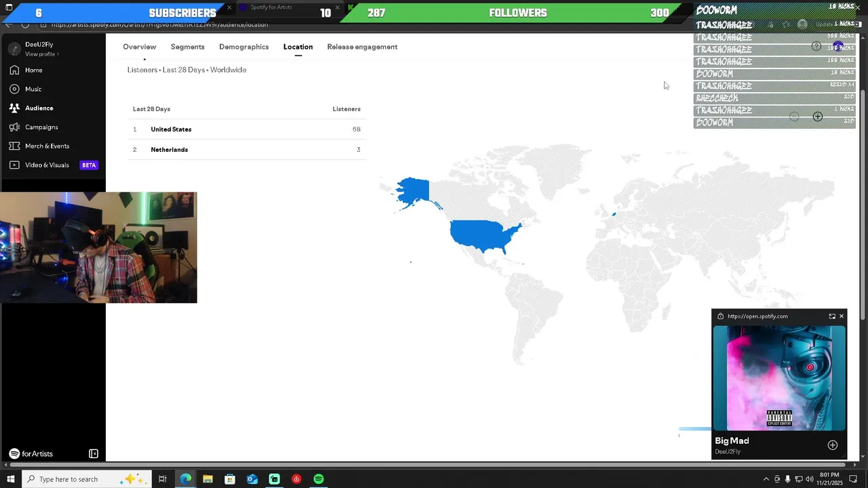Open Task View from the taskbar

pyautogui.click(x=163, y=479)
